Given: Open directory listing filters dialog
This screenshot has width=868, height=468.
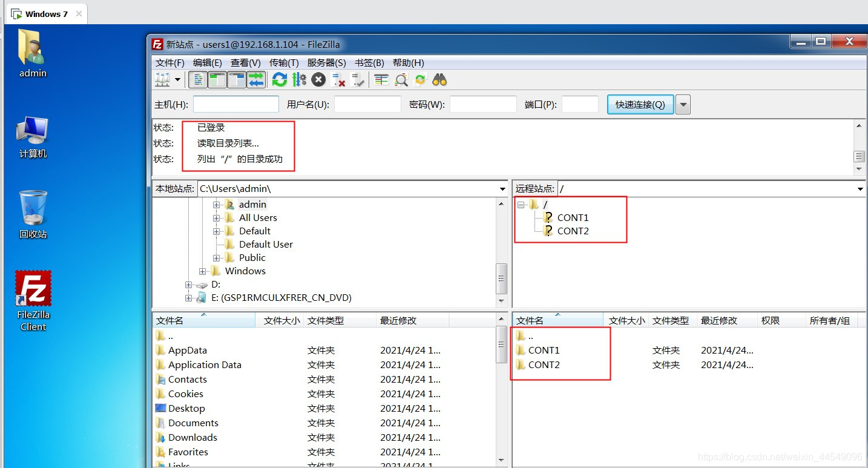Looking at the screenshot, I should point(381,79).
